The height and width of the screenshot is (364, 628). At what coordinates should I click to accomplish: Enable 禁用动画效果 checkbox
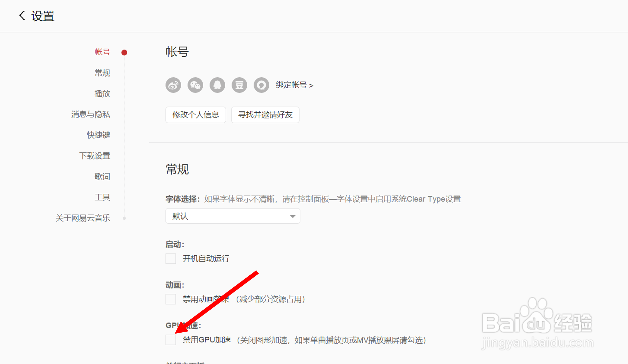171,299
